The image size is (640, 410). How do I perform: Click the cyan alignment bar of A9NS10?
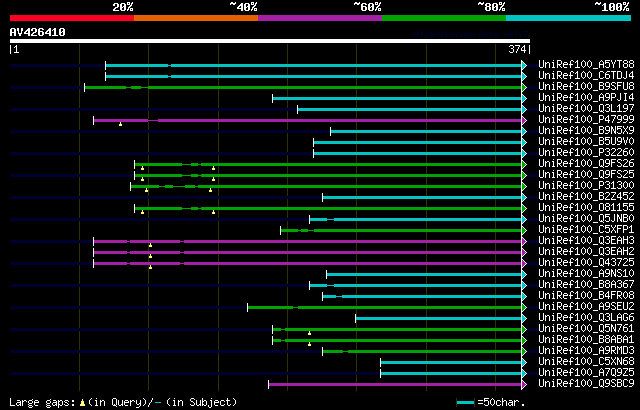tap(424, 275)
